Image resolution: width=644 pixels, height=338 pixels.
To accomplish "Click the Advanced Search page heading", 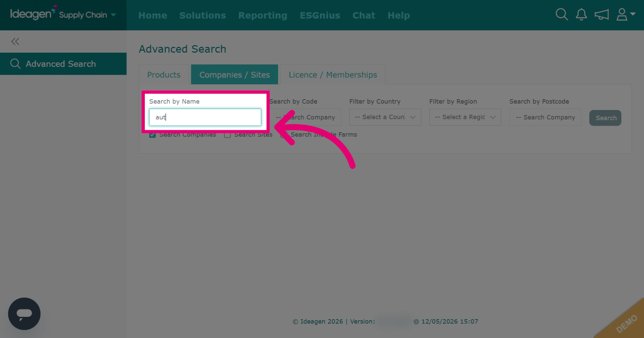I will coord(182,49).
